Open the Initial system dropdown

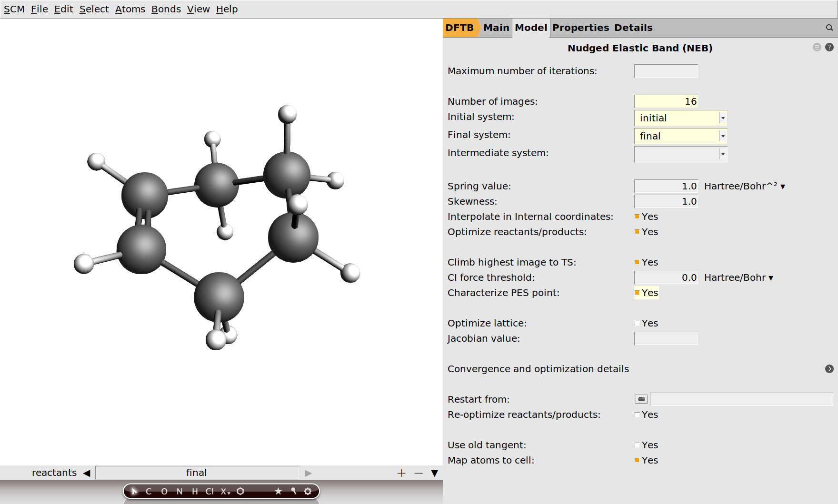tap(722, 118)
